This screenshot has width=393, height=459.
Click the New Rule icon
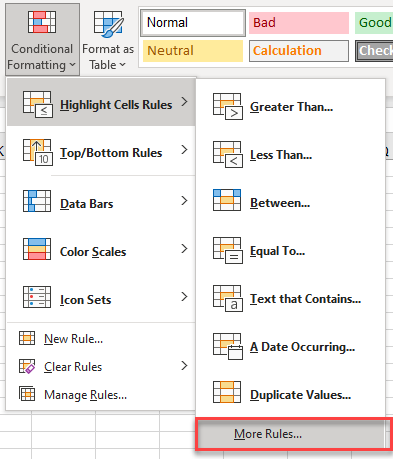point(27,338)
